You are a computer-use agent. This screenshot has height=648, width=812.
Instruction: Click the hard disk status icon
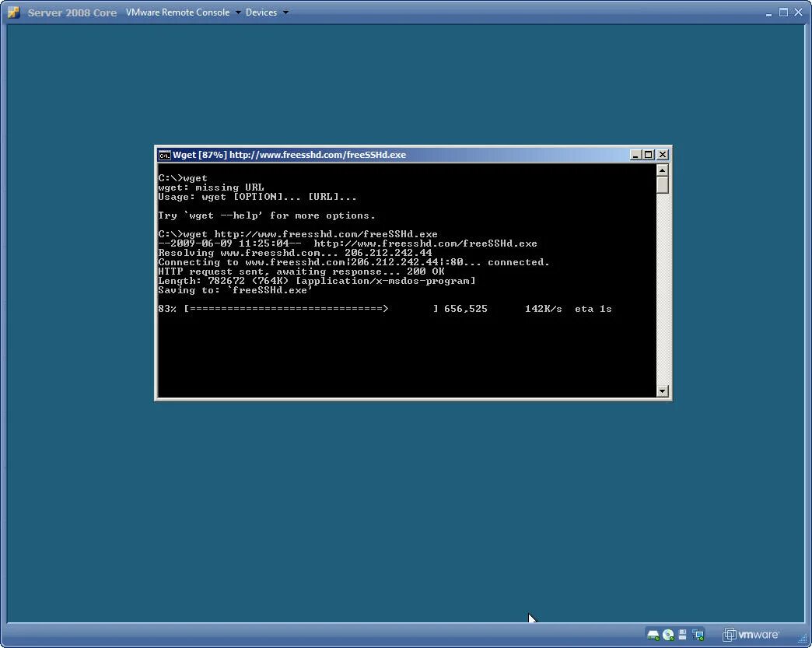(653, 635)
